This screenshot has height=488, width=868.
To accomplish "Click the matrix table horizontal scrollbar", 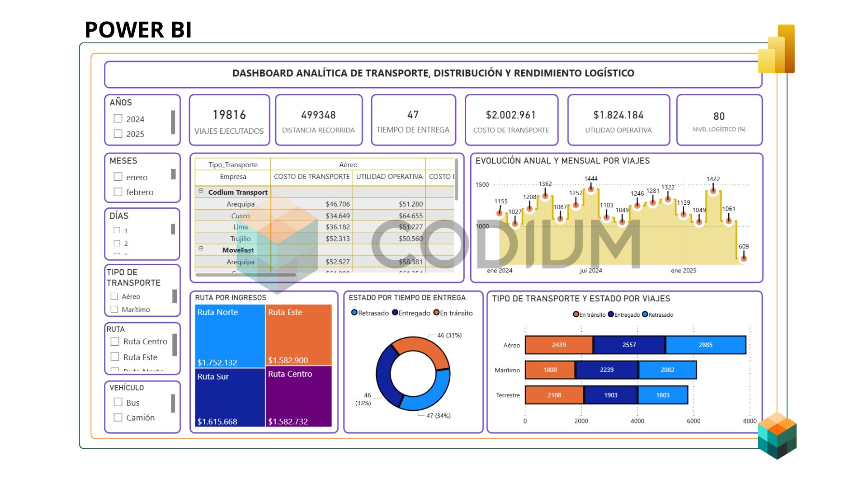I will (245, 275).
